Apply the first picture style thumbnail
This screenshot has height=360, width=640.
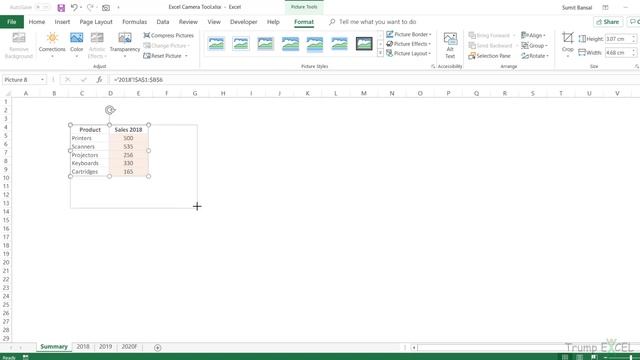pyautogui.click(x=216, y=44)
